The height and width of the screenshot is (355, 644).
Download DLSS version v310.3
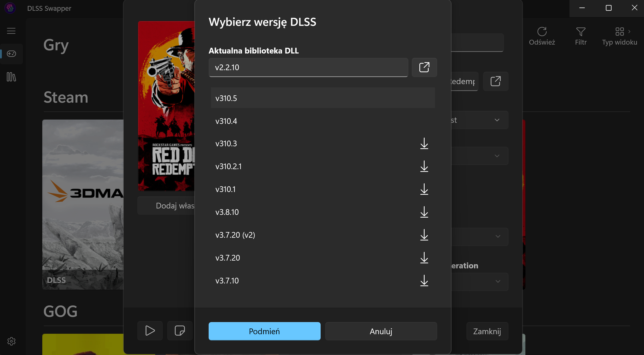click(x=424, y=144)
